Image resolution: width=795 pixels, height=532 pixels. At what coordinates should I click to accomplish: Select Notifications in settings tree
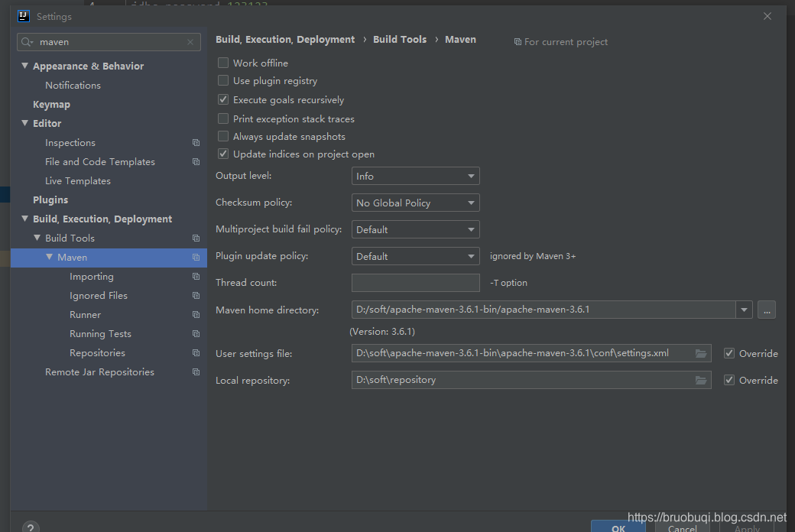[x=73, y=86]
